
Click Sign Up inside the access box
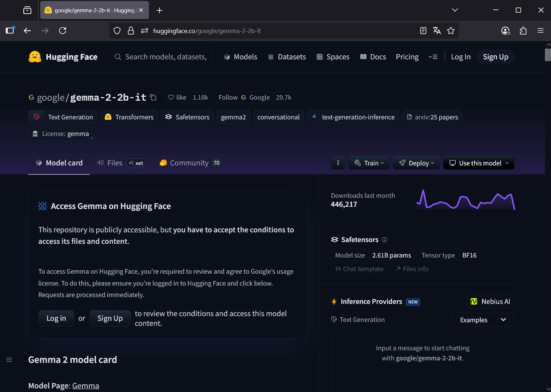point(110,318)
